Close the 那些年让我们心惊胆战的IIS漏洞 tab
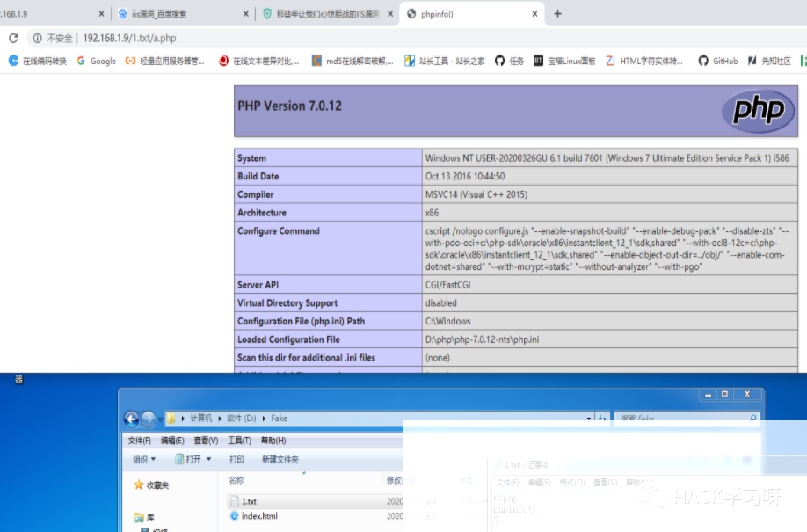The width and height of the screenshot is (807, 532). point(390,14)
